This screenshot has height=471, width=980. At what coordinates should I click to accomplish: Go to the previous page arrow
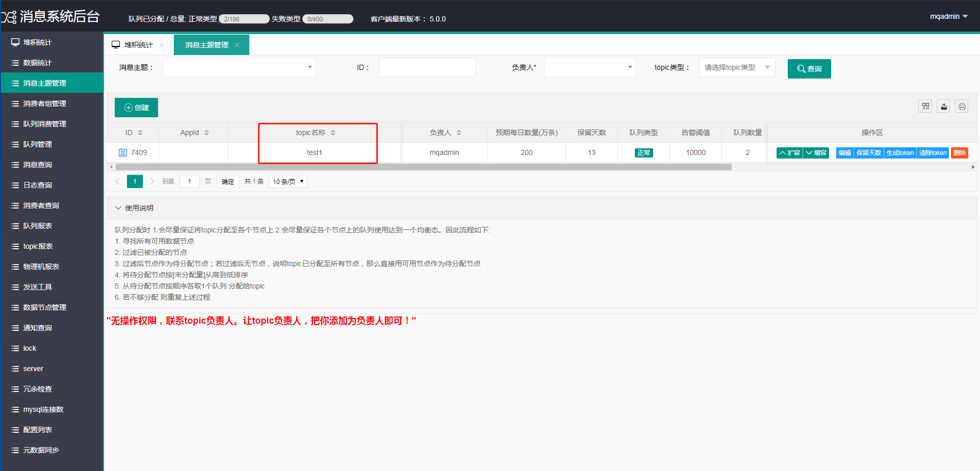(x=118, y=181)
